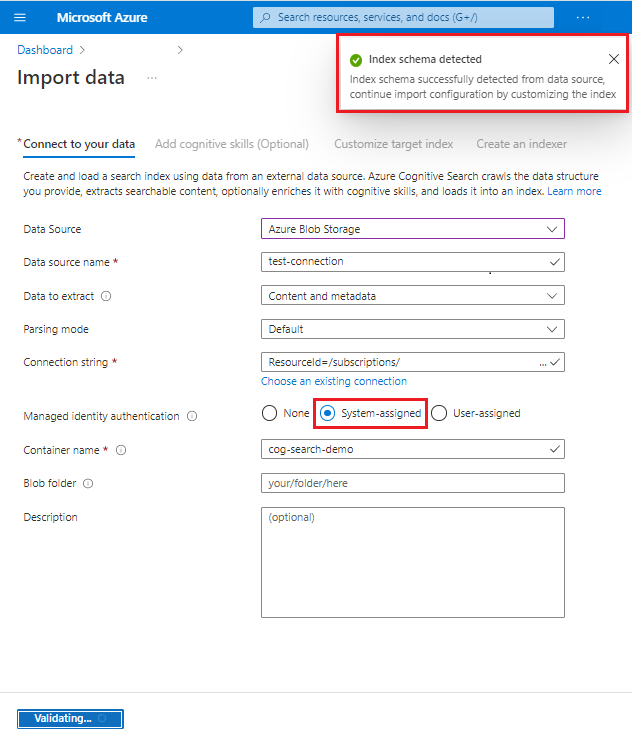632x741 pixels.
Task: Switch to the Customize target index tab
Action: click(393, 144)
